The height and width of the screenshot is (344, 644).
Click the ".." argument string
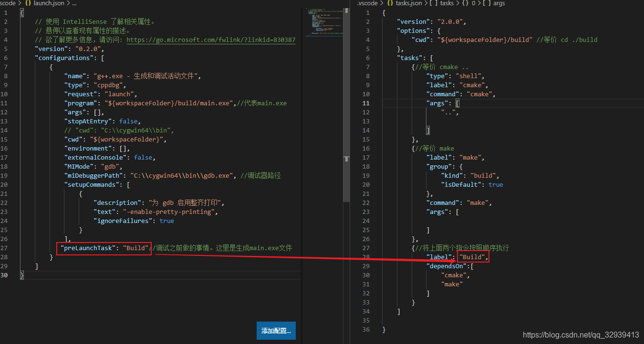point(448,112)
